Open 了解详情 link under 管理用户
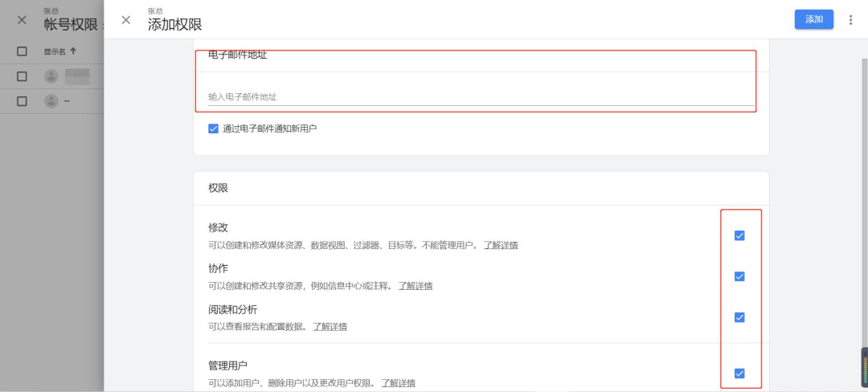Image resolution: width=868 pixels, height=392 pixels. coord(398,382)
